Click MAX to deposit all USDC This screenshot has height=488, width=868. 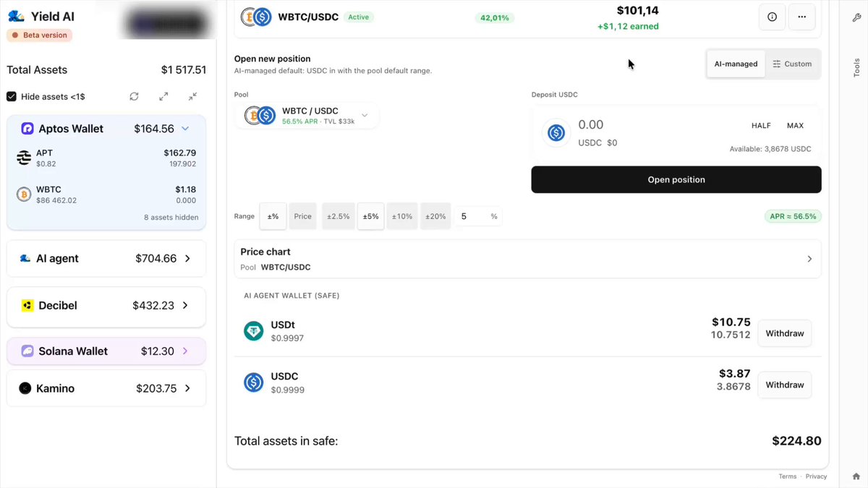click(x=795, y=126)
